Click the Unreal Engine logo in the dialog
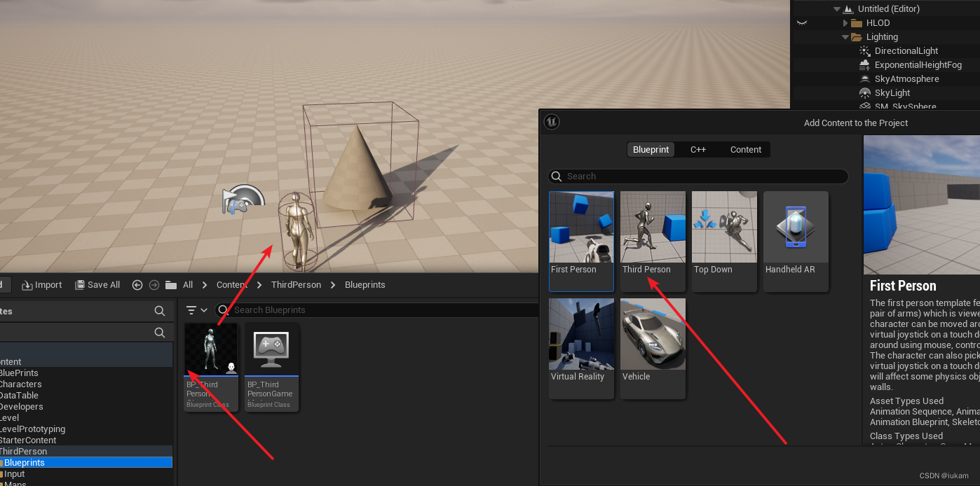The width and height of the screenshot is (980, 486). [x=552, y=123]
